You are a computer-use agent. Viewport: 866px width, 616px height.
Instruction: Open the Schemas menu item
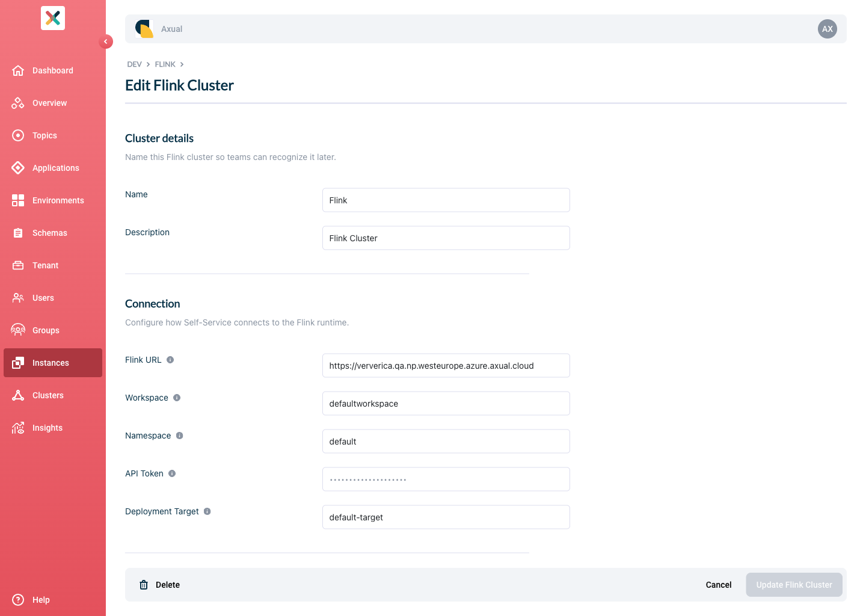click(53, 233)
